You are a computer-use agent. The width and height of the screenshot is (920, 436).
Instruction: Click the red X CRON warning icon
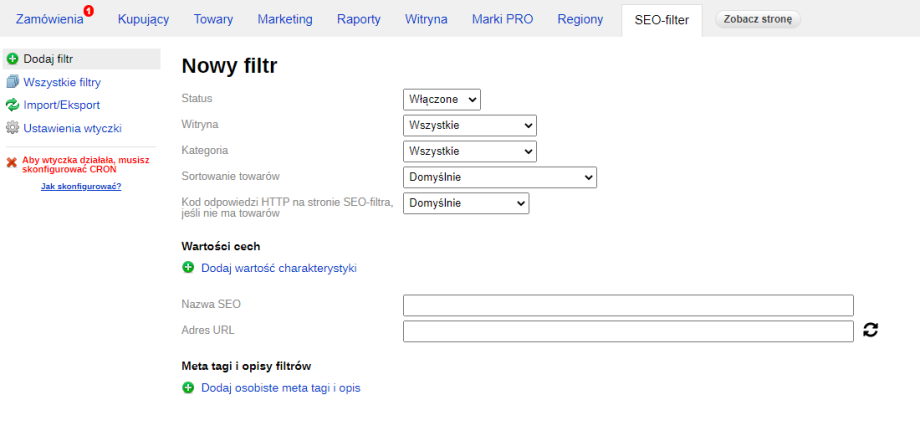pos(12,161)
